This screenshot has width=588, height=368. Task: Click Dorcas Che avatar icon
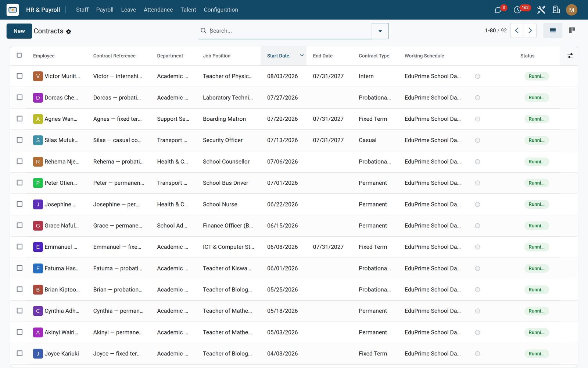pyautogui.click(x=38, y=98)
